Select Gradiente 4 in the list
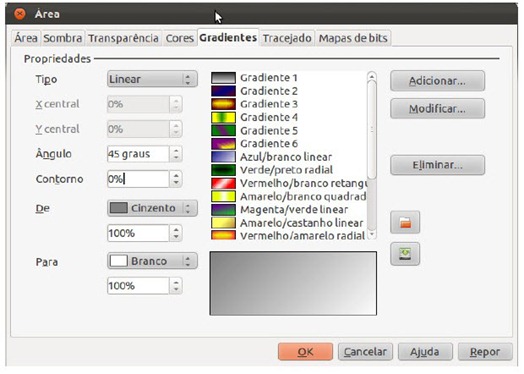Viewport: 524px width, 374px height. [289, 117]
